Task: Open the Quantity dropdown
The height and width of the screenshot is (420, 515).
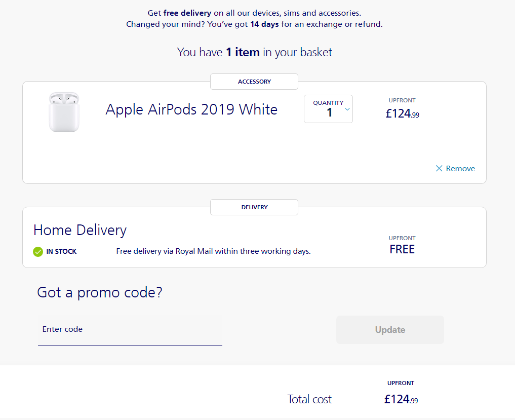Action: (x=328, y=109)
